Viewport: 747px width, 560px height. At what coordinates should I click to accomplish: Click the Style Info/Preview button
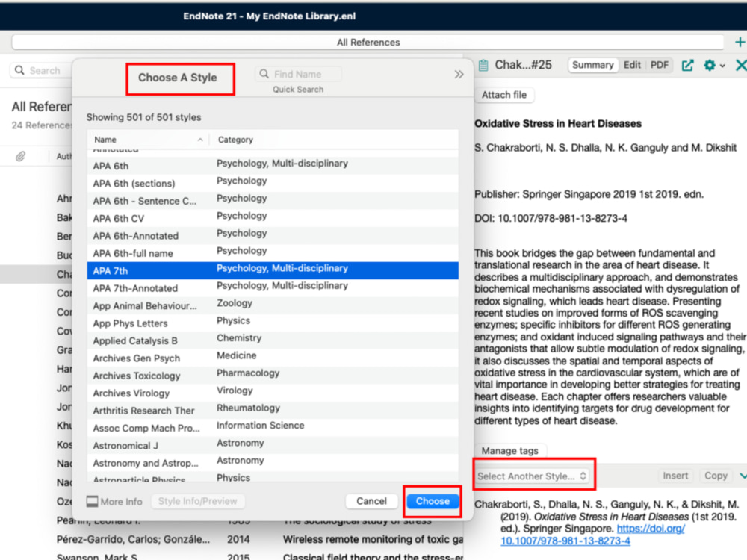198,501
